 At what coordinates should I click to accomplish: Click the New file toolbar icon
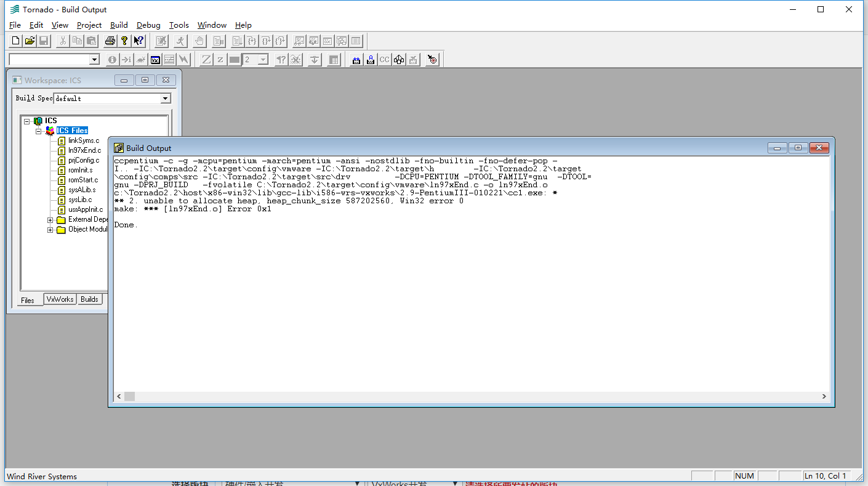point(16,41)
